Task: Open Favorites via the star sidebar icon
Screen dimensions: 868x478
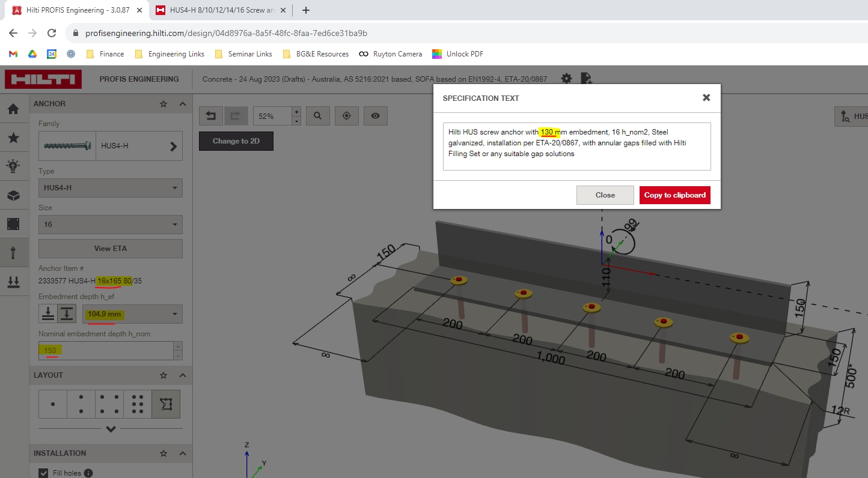Action: click(14, 138)
